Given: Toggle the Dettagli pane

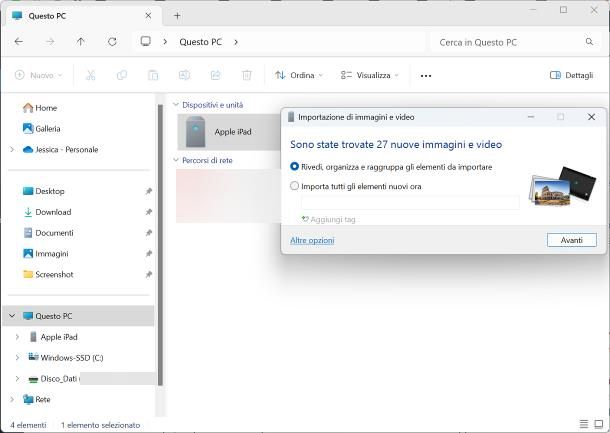Looking at the screenshot, I should (x=571, y=75).
